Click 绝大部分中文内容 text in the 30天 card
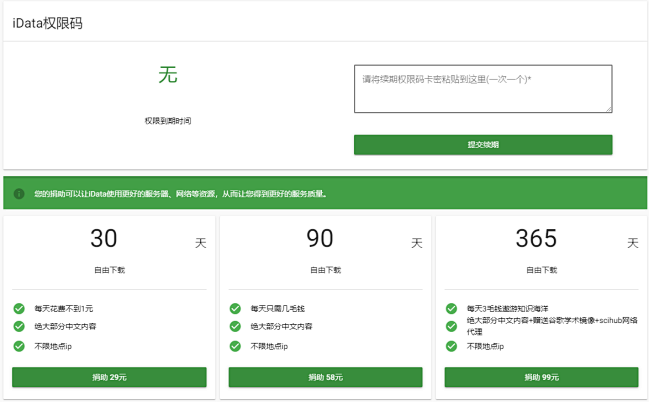The height and width of the screenshot is (402, 649). (65, 326)
